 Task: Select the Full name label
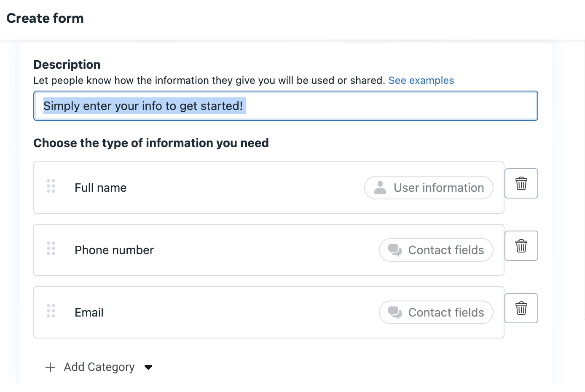(x=101, y=188)
